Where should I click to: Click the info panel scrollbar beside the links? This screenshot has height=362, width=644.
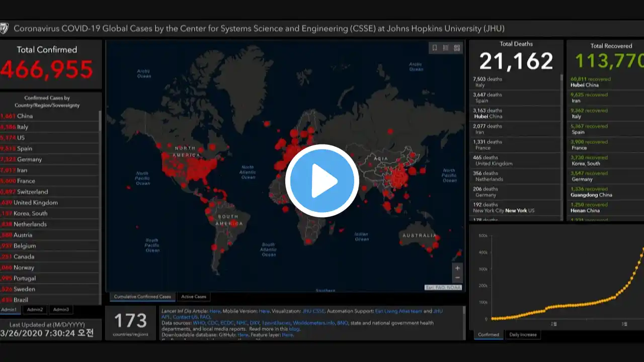[x=464, y=323]
